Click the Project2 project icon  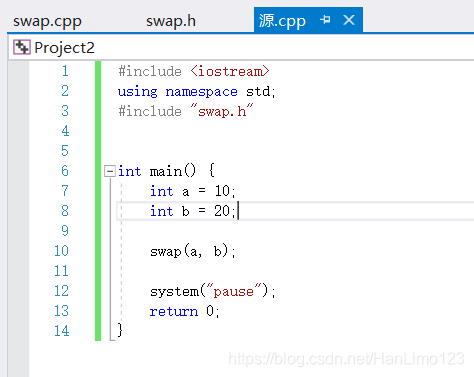click(x=22, y=47)
